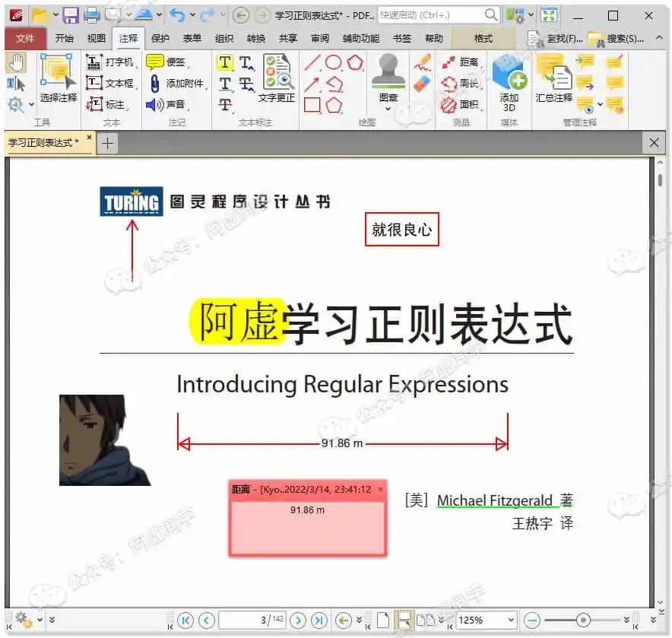
Task: Jump to the last page button
Action: (319, 620)
